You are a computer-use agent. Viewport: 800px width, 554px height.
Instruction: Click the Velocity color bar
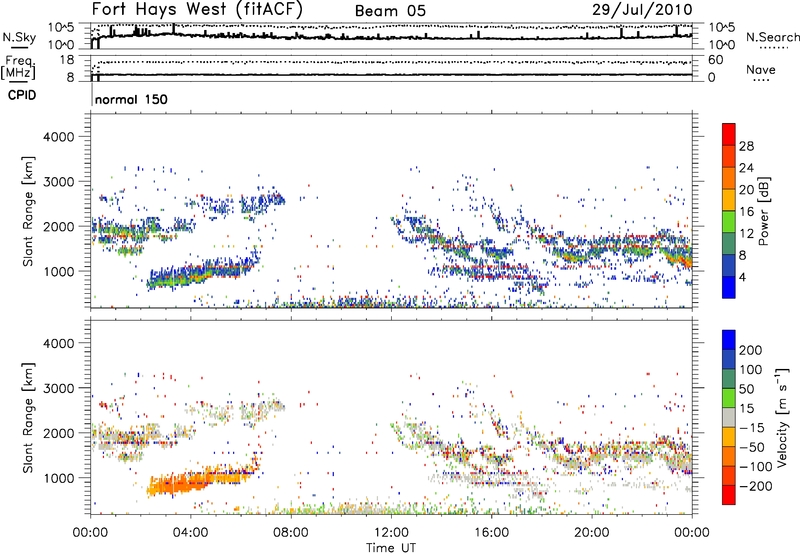729,417
